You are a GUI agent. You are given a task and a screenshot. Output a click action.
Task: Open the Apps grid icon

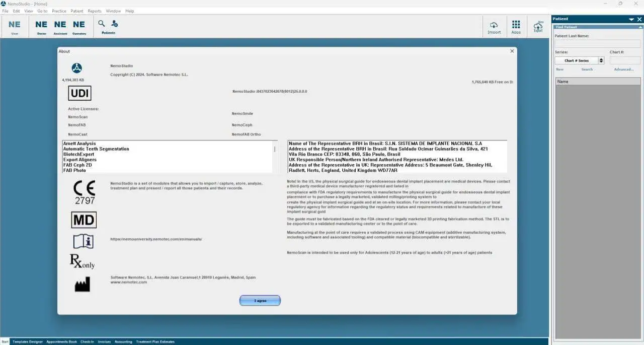(516, 24)
